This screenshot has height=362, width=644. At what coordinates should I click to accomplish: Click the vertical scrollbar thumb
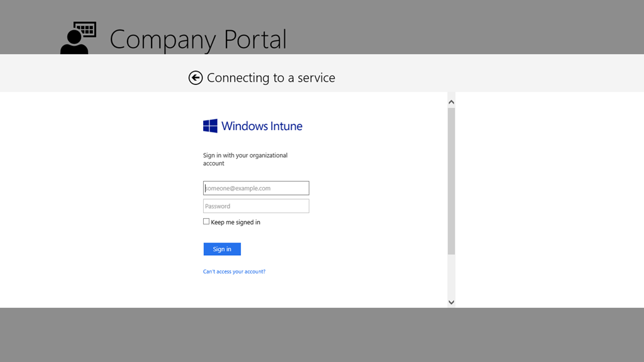451,181
